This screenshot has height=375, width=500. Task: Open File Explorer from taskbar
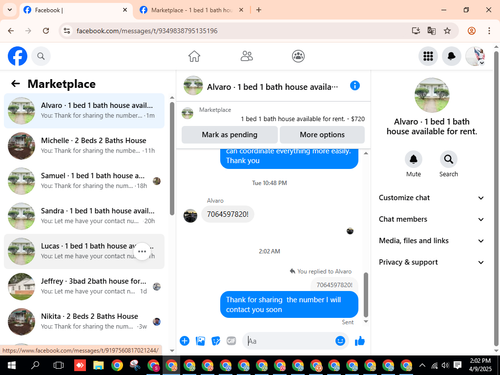[98, 365]
